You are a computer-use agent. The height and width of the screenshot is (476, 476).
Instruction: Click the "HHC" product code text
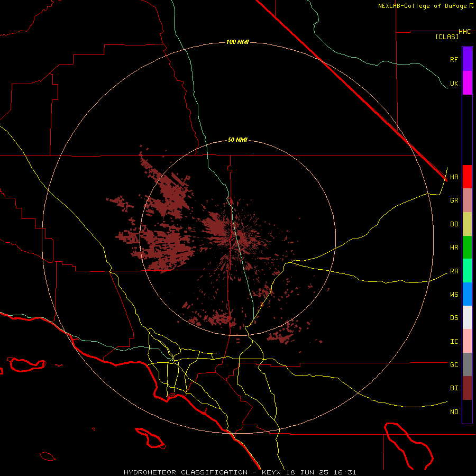464,32
